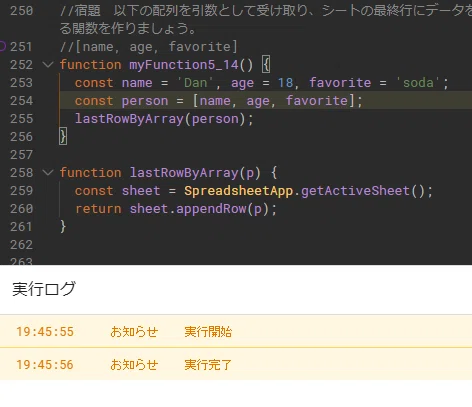Click the 19:45:56 log timestamp
The image size is (472, 407).
click(45, 365)
